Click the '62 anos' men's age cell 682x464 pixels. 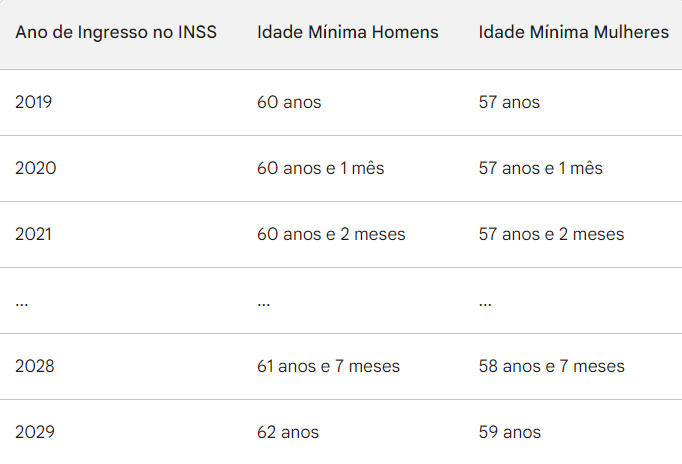[x=288, y=432]
